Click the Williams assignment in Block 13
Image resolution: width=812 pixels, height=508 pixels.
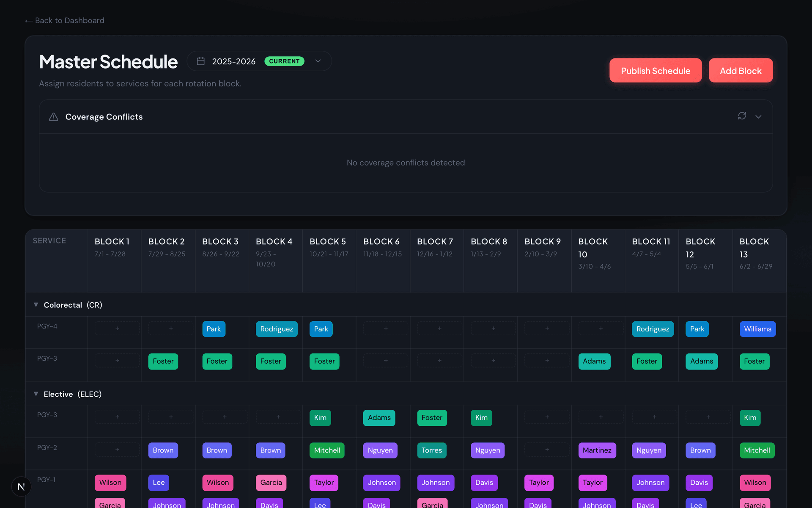(x=757, y=329)
